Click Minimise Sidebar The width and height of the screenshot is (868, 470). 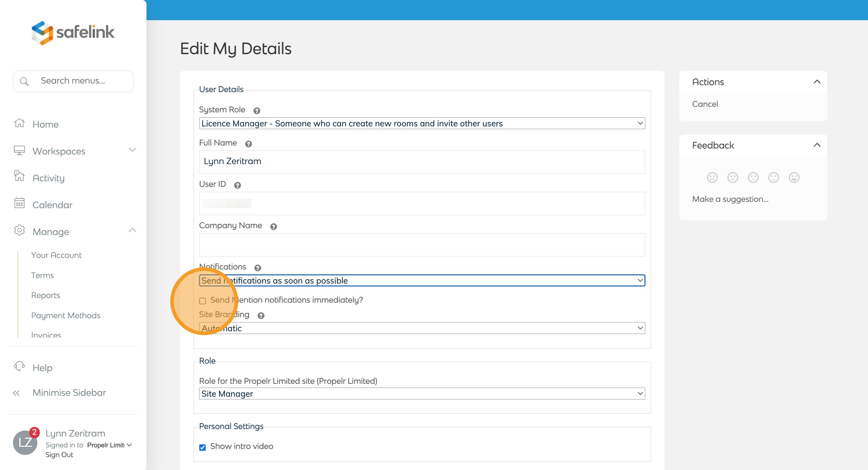(x=69, y=393)
